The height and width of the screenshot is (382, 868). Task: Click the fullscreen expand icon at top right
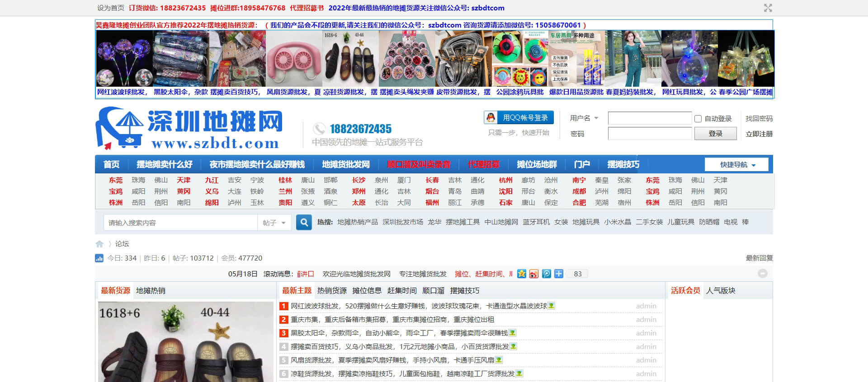768,8
